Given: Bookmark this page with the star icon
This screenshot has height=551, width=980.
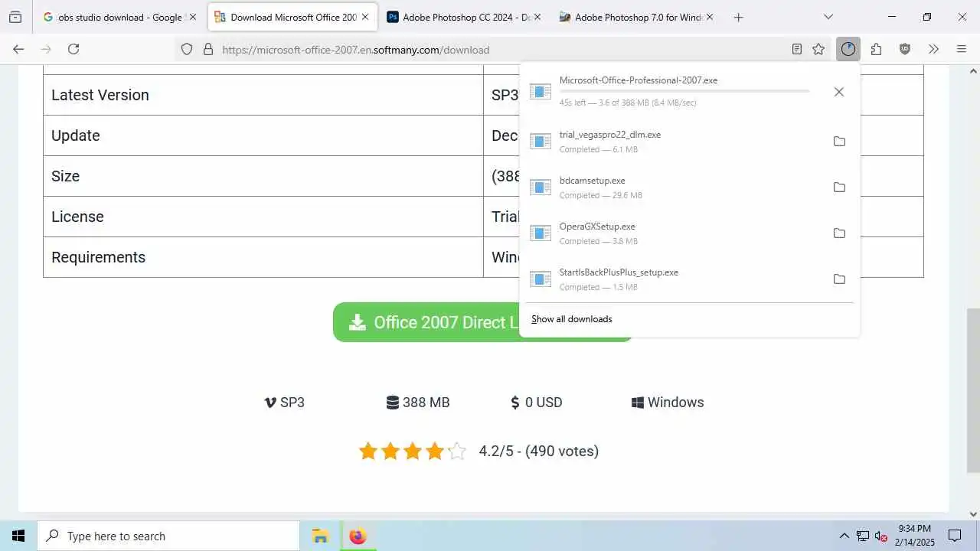Looking at the screenshot, I should 818,49.
